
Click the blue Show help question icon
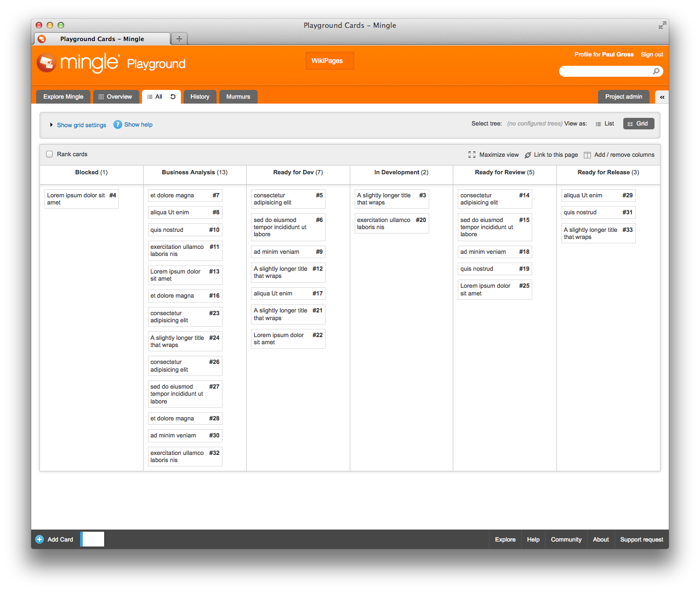click(x=117, y=124)
